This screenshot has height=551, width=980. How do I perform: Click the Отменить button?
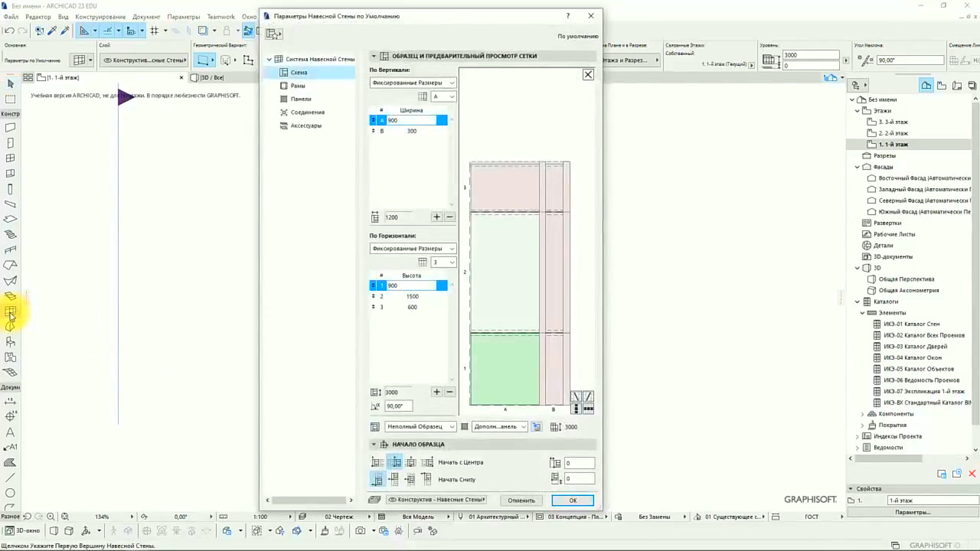[521, 500]
